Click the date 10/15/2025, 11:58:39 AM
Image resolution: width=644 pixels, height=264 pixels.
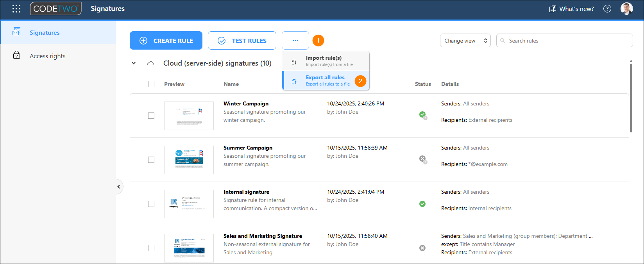[357, 148]
